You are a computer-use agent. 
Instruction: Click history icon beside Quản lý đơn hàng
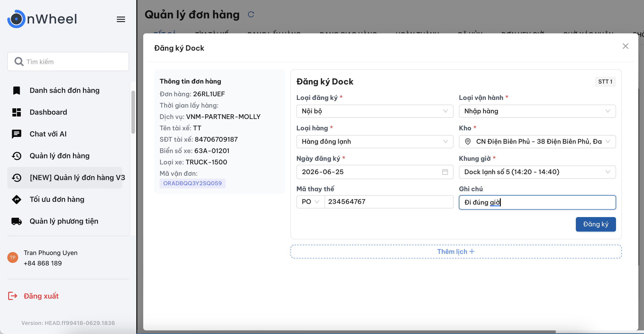[17, 156]
